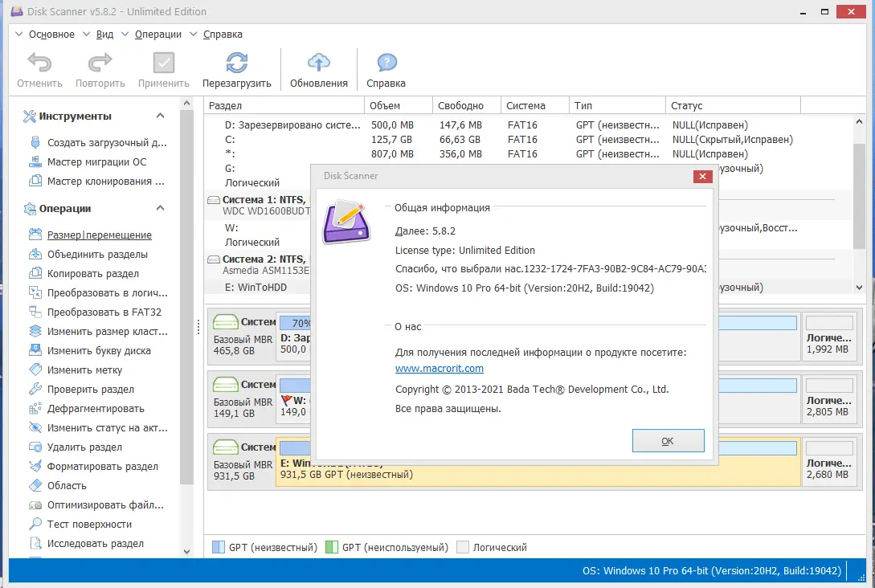
Task: Click the 'Проверить раздел' wrench icon
Action: click(x=35, y=389)
